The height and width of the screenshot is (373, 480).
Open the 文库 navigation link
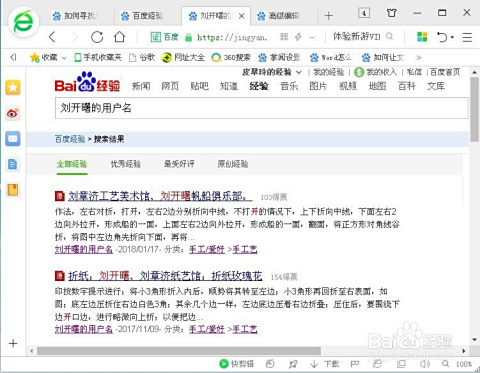point(436,86)
